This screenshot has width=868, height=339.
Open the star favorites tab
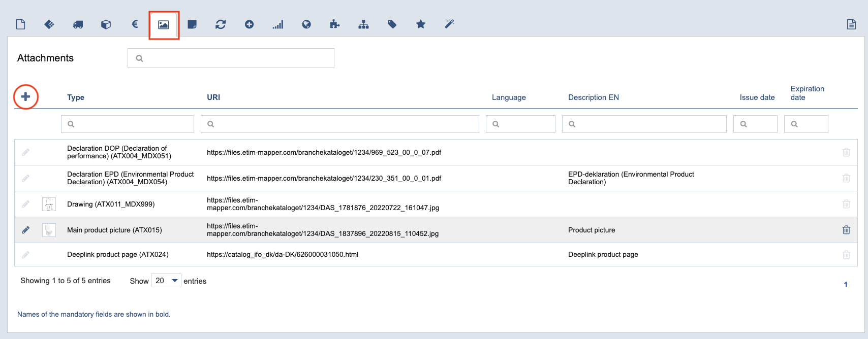421,24
